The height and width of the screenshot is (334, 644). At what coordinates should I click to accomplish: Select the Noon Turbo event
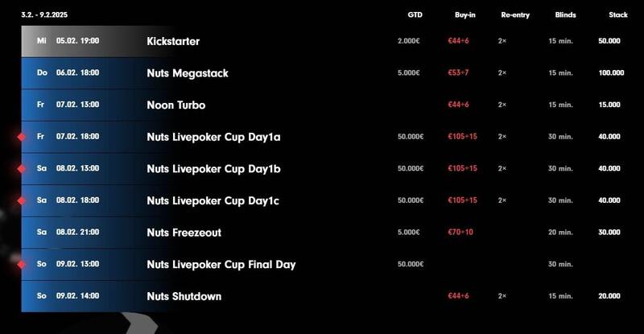pos(175,105)
